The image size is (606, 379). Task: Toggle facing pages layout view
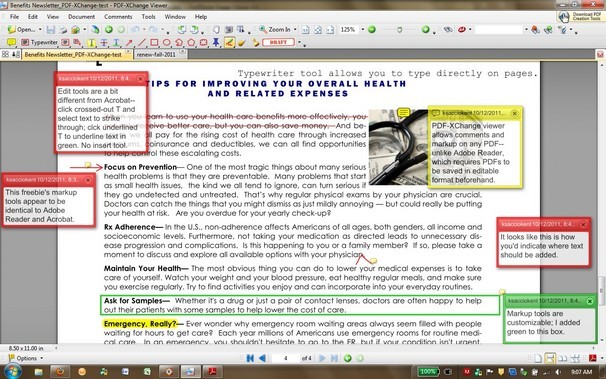point(563,359)
